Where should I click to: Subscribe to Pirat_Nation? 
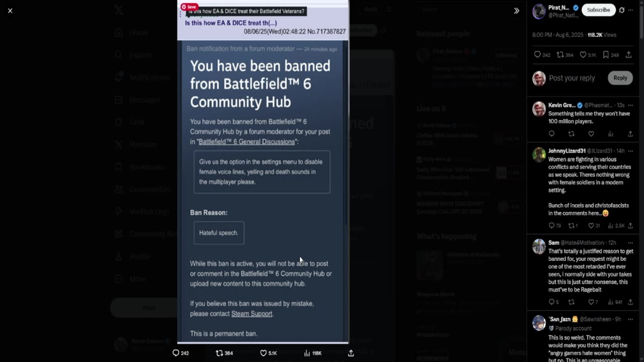(x=598, y=10)
